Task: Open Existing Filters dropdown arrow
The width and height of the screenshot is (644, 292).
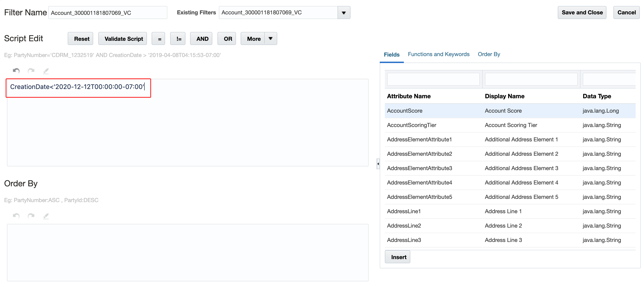Action: [x=344, y=13]
